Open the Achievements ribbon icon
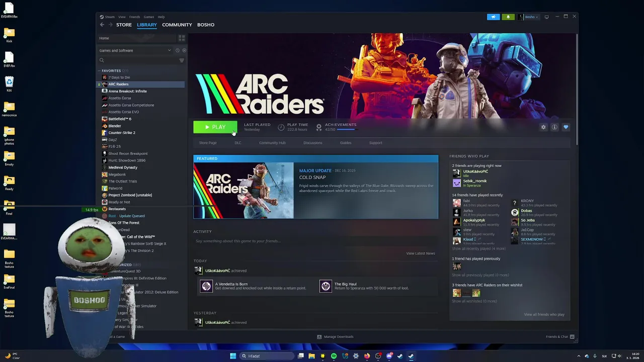Screen dimensions: 644x362 point(319,127)
